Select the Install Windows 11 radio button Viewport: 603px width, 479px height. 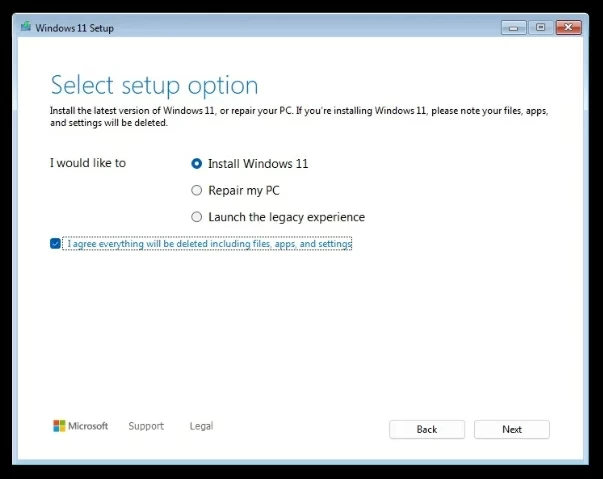click(x=196, y=163)
